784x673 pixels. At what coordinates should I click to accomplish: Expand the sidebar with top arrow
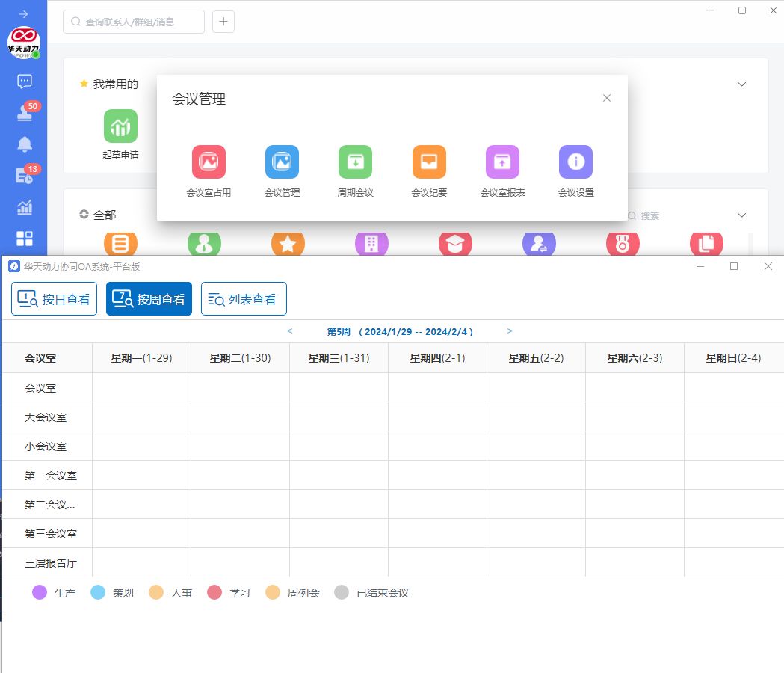pos(24,14)
